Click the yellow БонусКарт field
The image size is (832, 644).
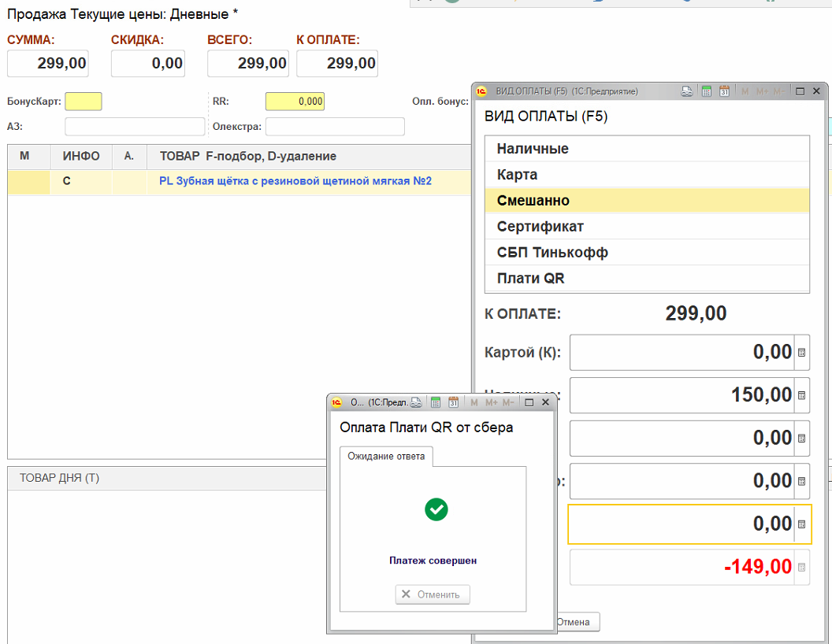(84, 102)
